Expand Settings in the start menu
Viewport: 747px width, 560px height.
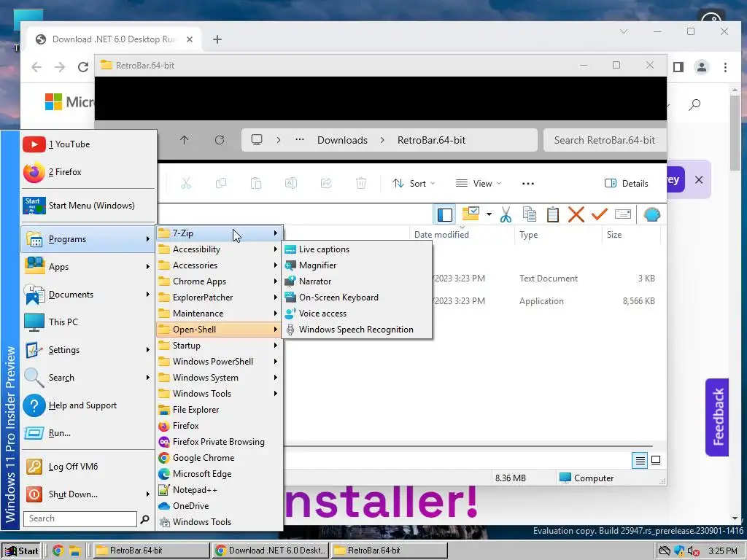click(x=88, y=350)
